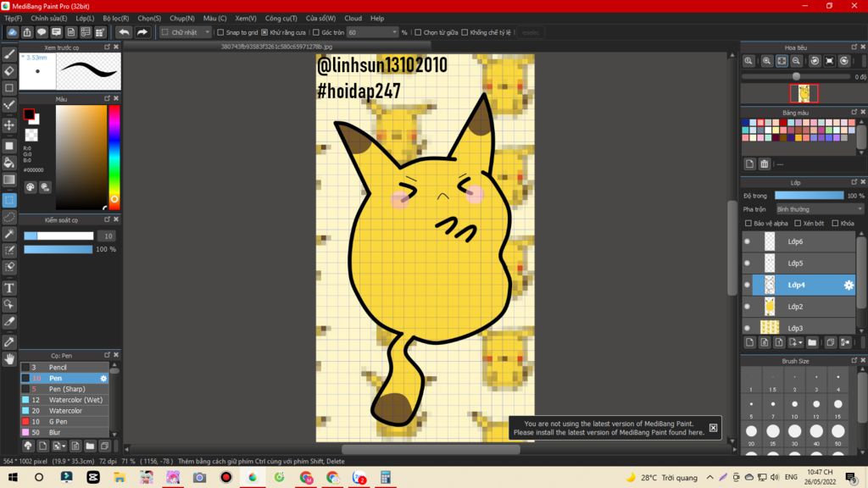Viewport: 868px width, 488px height.
Task: Toggle Khóa layer lock checkbox
Action: (x=835, y=224)
